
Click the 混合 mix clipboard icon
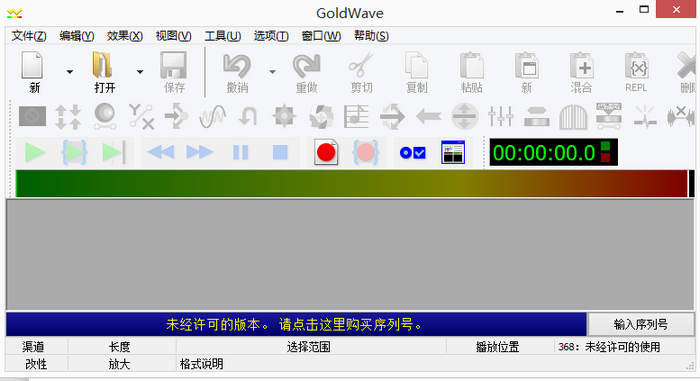(582, 66)
